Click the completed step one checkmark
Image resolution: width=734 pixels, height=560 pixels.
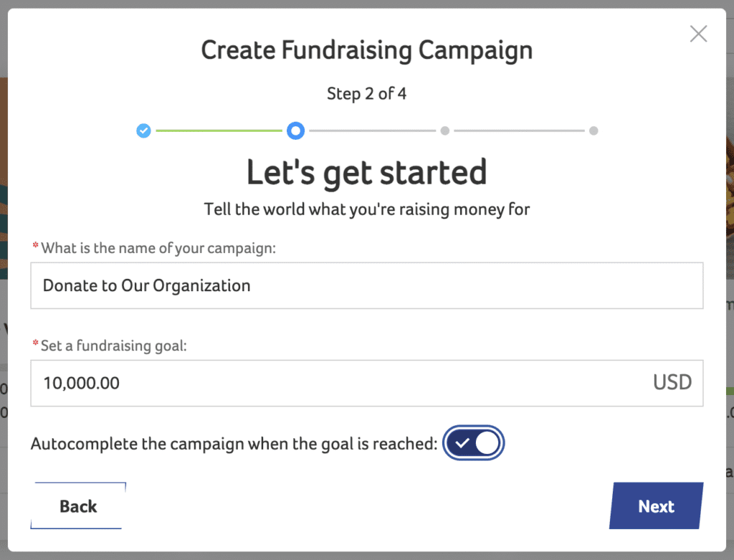click(x=144, y=130)
